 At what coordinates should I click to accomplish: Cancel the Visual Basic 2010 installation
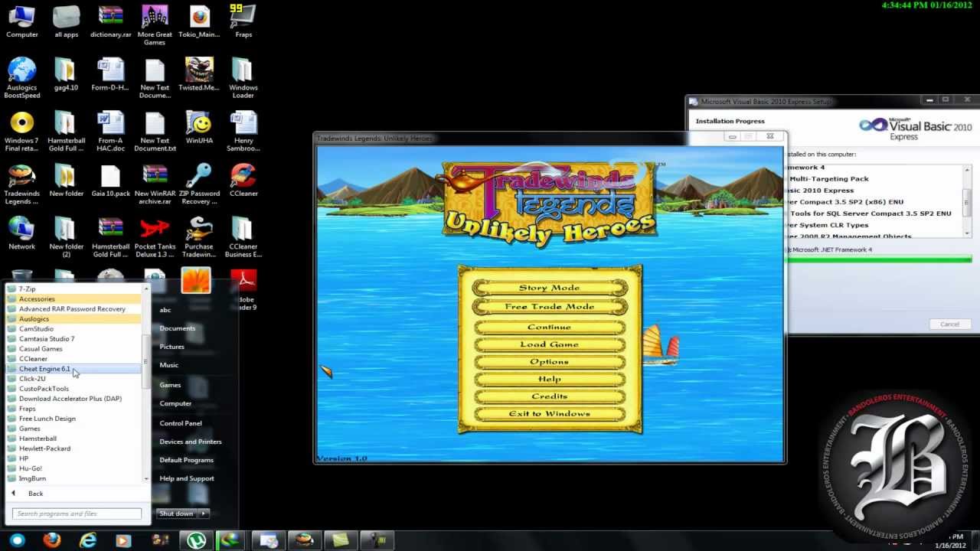(949, 324)
